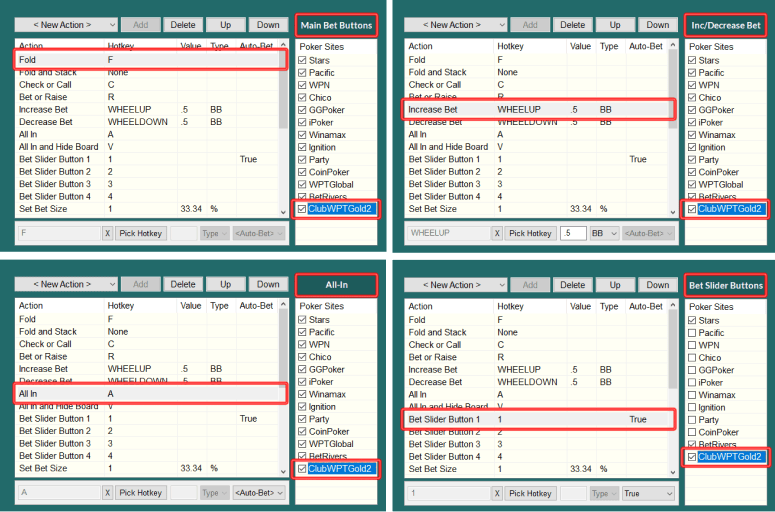
Task: Expand the BB type dropdown in Inc/Decrease Bet panel
Action: coord(604,233)
